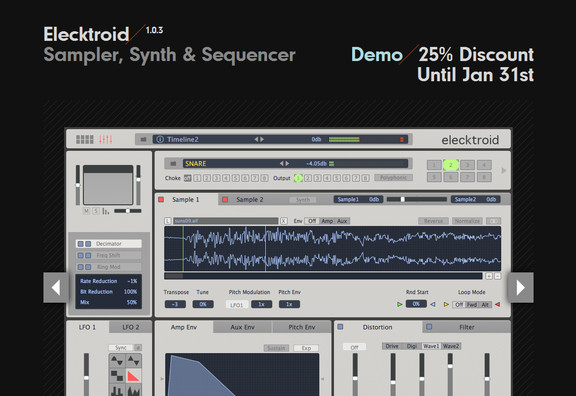Click the red loop end arrow icon

point(498,304)
